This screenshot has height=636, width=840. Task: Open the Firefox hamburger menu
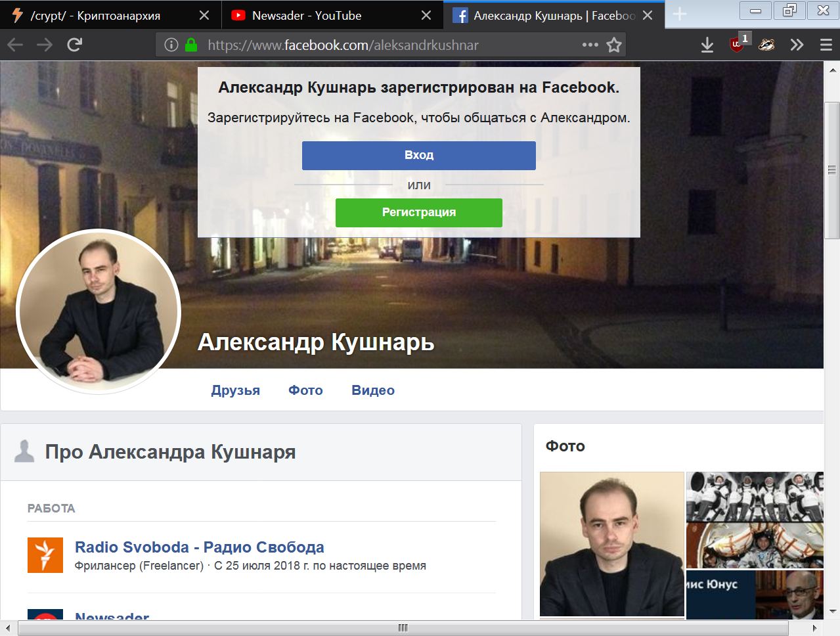pos(826,45)
